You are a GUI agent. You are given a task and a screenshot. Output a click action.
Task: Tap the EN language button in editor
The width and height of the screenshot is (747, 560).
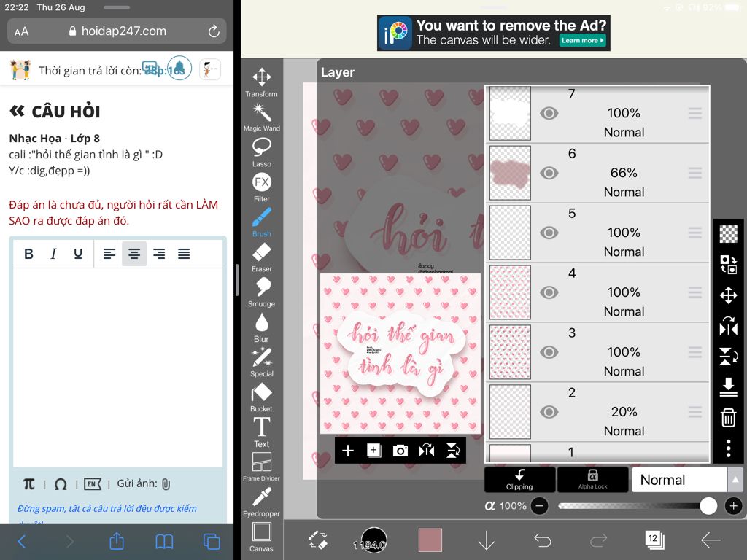point(93,484)
